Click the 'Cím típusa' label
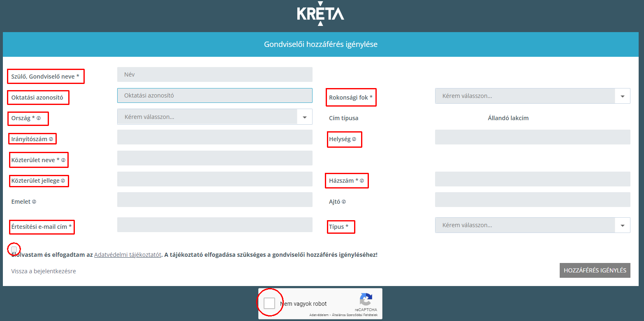The height and width of the screenshot is (321, 644). (x=344, y=118)
